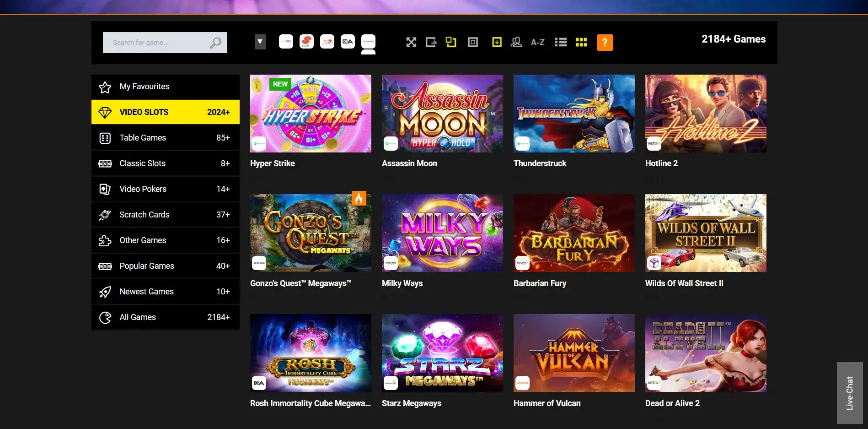Image resolution: width=868 pixels, height=429 pixels.
Task: Click the overlapping squares yellow window icon
Action: click(451, 43)
